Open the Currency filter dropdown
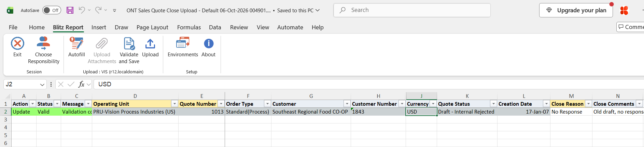 tap(433, 104)
